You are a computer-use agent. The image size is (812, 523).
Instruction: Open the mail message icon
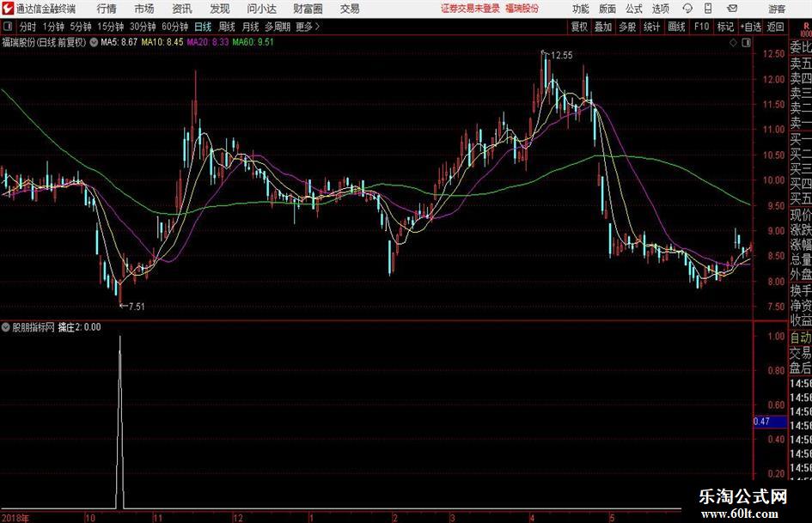pyautogui.click(x=732, y=9)
